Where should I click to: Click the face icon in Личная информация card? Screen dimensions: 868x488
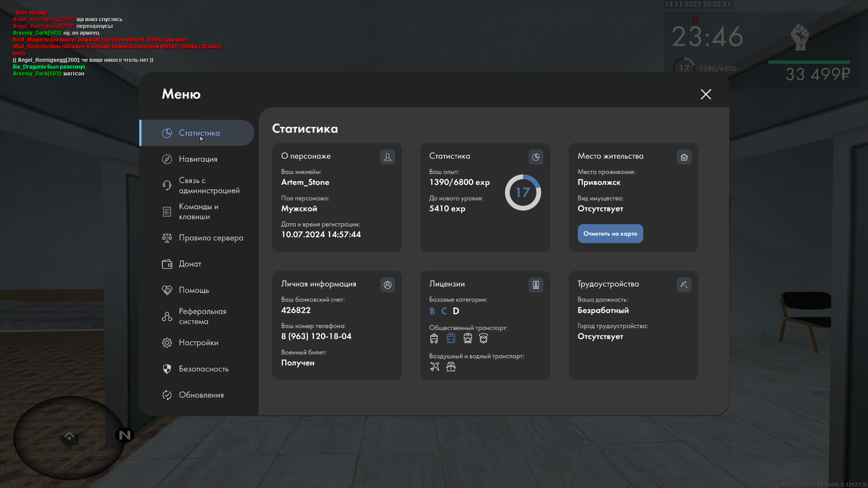point(387,285)
